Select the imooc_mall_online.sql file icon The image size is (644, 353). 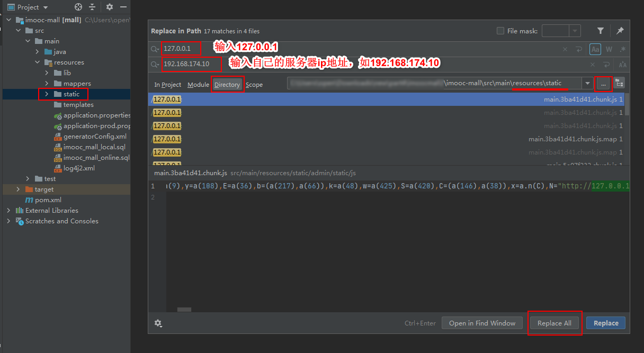[x=58, y=158]
